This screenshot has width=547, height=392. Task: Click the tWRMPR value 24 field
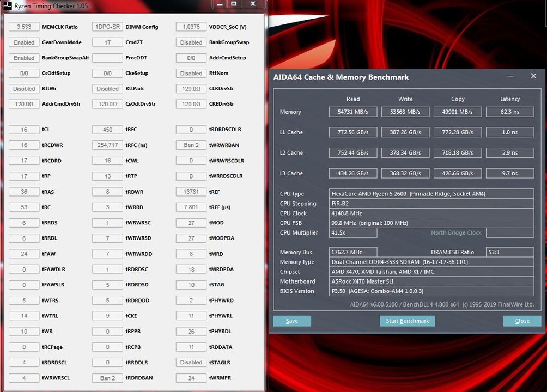pyautogui.click(x=191, y=378)
